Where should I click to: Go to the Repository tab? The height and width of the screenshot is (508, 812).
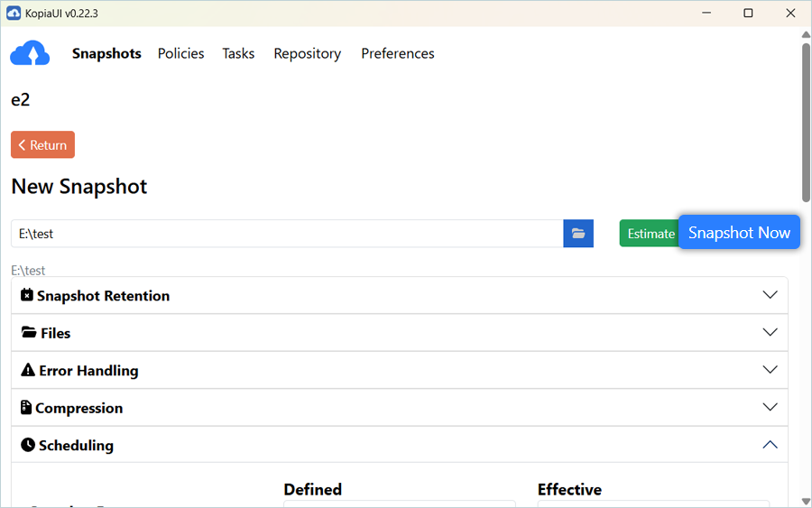point(307,54)
